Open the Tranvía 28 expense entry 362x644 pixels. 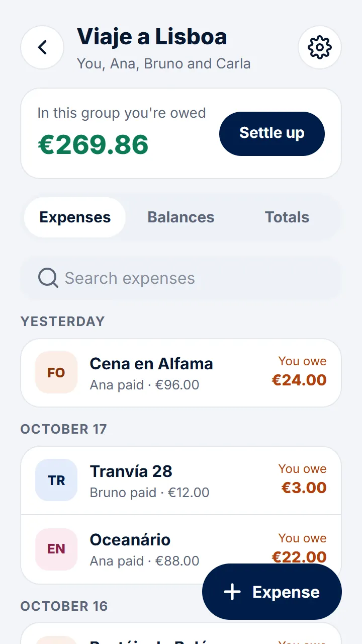pos(181,480)
